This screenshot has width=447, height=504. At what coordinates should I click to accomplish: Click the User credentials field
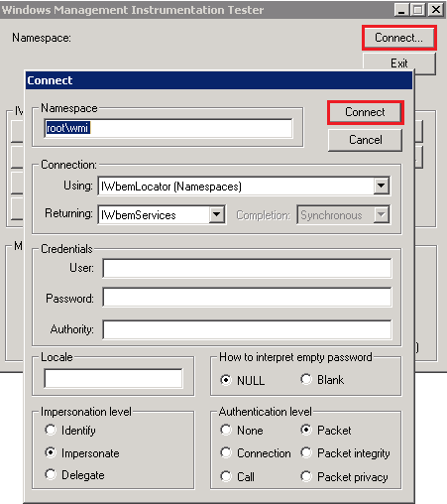(247, 268)
